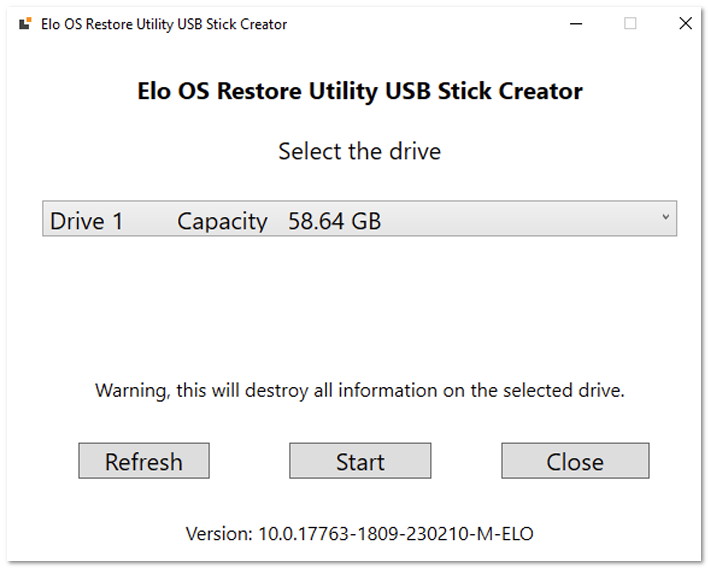This screenshot has width=708, height=568.
Task: Close the window using the X icon
Action: click(x=685, y=23)
